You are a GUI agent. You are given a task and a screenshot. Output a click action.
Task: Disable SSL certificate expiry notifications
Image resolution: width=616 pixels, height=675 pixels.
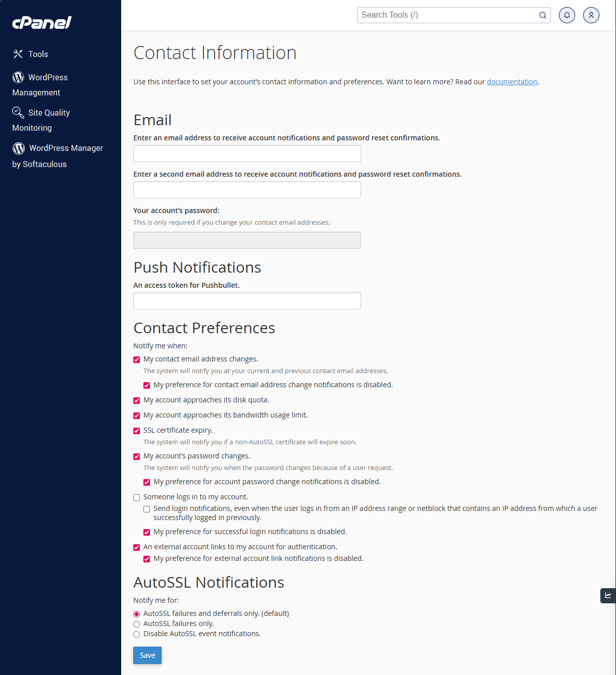(136, 431)
